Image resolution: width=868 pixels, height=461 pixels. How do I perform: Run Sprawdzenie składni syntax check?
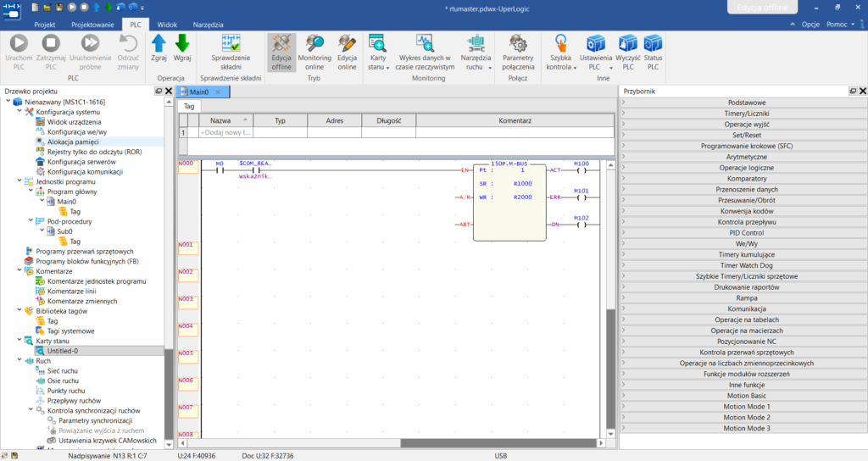coord(231,52)
